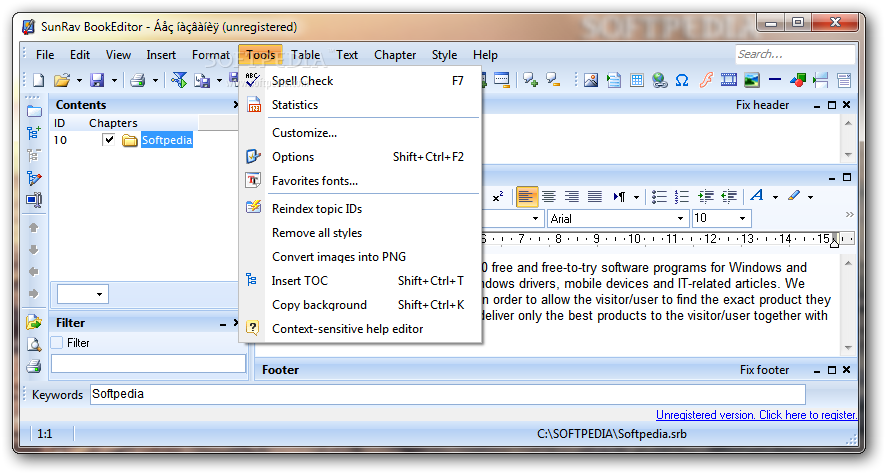
Task: Select Statistics from the Tools menu
Action: coord(361,105)
